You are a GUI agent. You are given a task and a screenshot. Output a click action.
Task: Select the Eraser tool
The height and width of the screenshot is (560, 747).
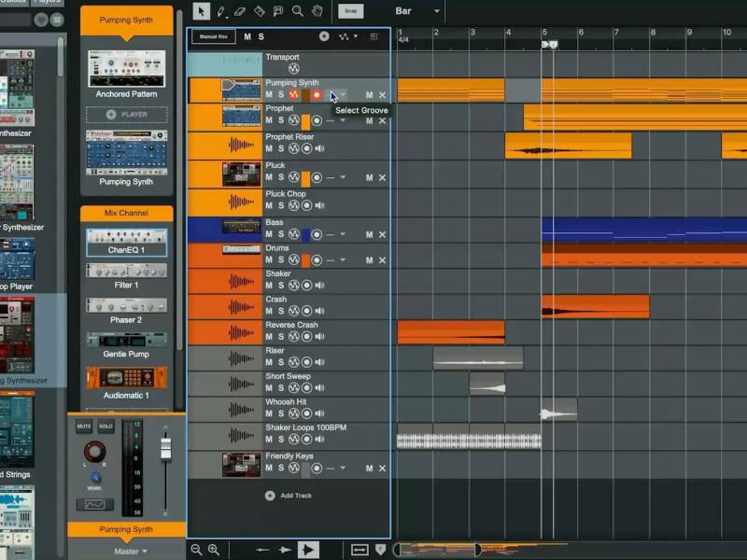(241, 11)
